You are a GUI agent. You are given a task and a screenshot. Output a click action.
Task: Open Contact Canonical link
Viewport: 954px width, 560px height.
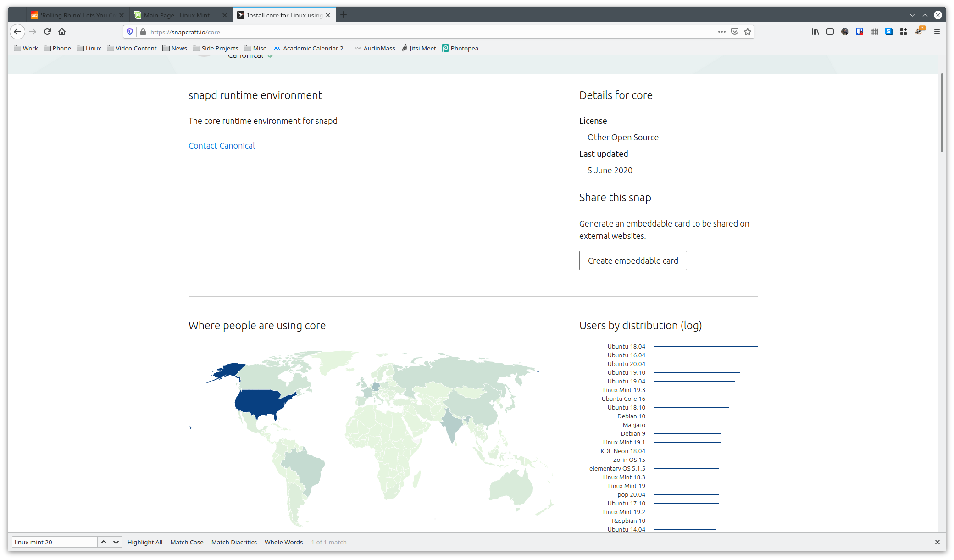pos(222,145)
